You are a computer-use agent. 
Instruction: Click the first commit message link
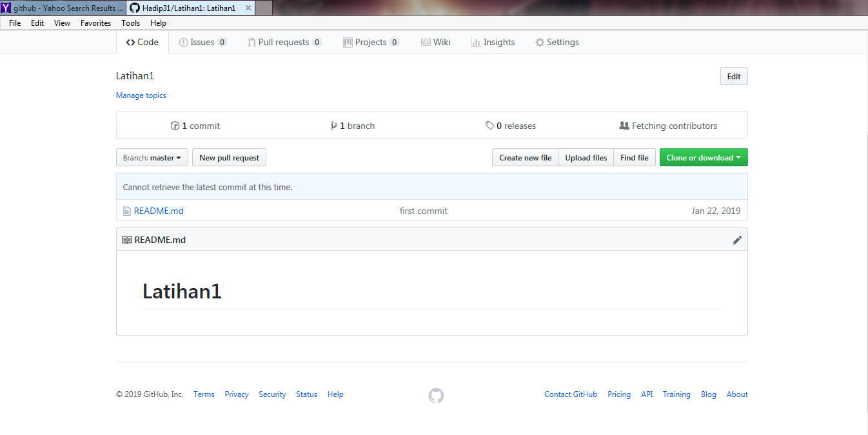[424, 211]
